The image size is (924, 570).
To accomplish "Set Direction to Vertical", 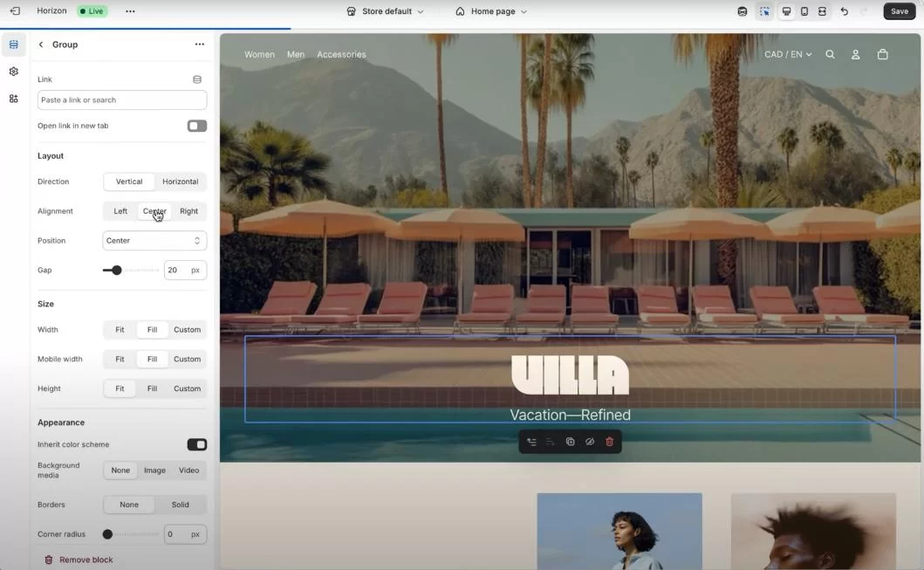I will click(129, 182).
